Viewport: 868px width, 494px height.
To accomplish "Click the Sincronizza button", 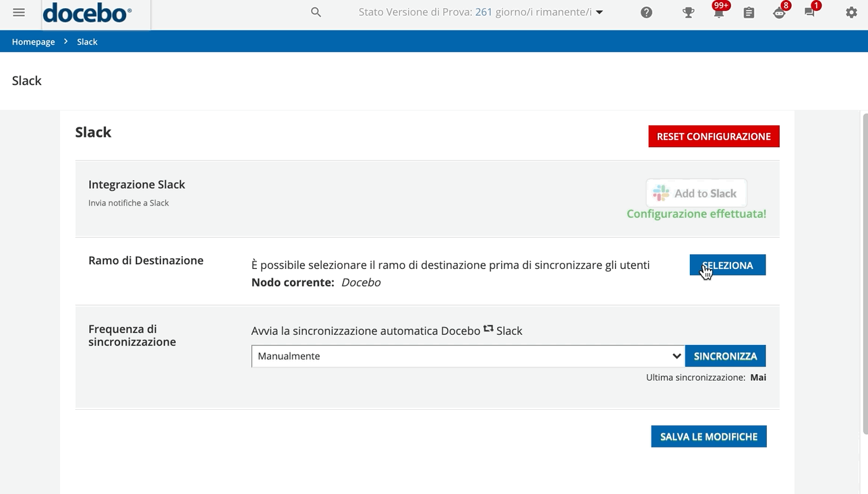I will [725, 356].
